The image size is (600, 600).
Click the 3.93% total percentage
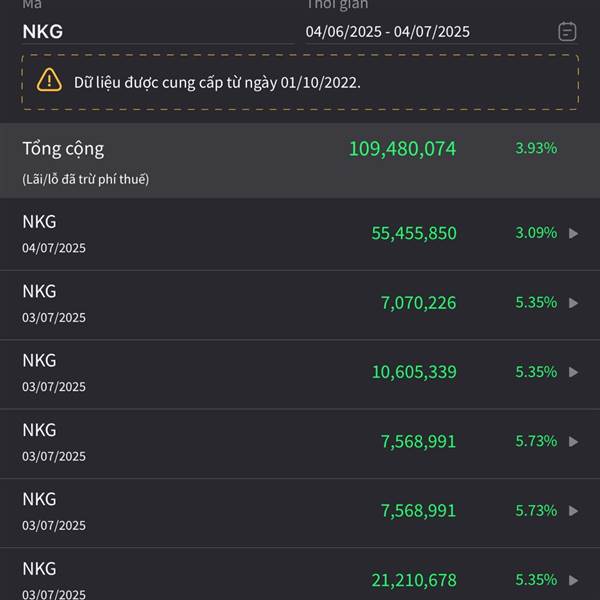[536, 148]
